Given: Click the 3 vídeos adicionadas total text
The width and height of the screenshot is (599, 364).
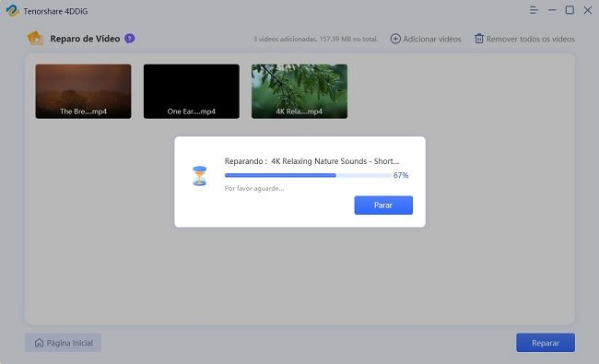Looking at the screenshot, I should click(315, 39).
